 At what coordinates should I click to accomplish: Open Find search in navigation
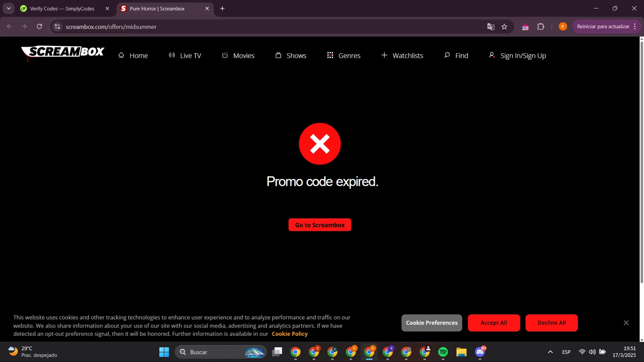(x=456, y=55)
